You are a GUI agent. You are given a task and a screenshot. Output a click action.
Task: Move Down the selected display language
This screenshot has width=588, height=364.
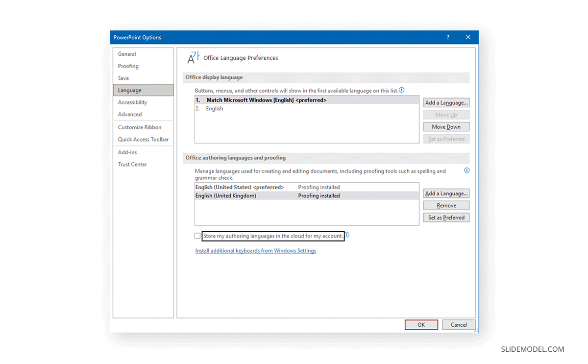446,126
